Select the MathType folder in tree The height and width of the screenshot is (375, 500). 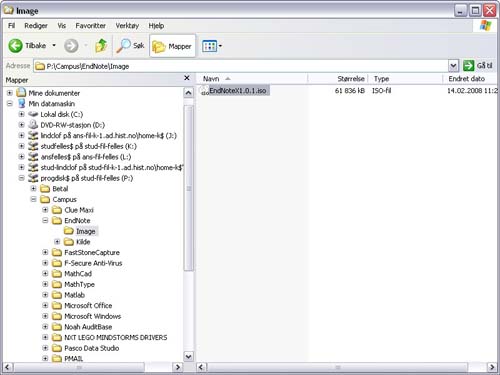pos(79,284)
